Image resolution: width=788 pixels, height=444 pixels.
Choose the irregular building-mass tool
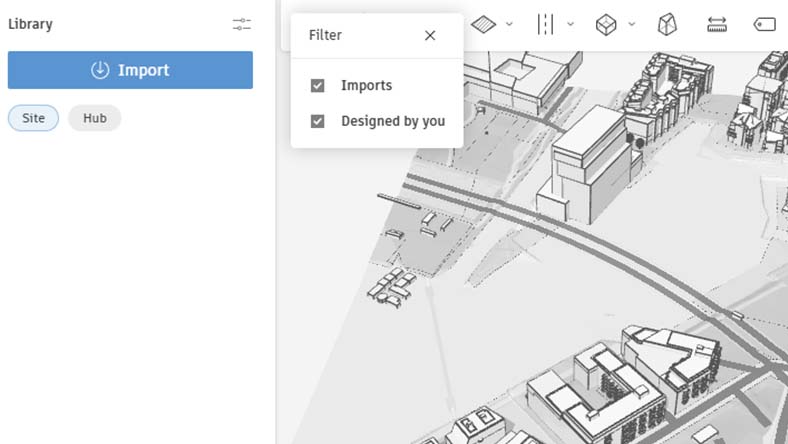pos(667,24)
